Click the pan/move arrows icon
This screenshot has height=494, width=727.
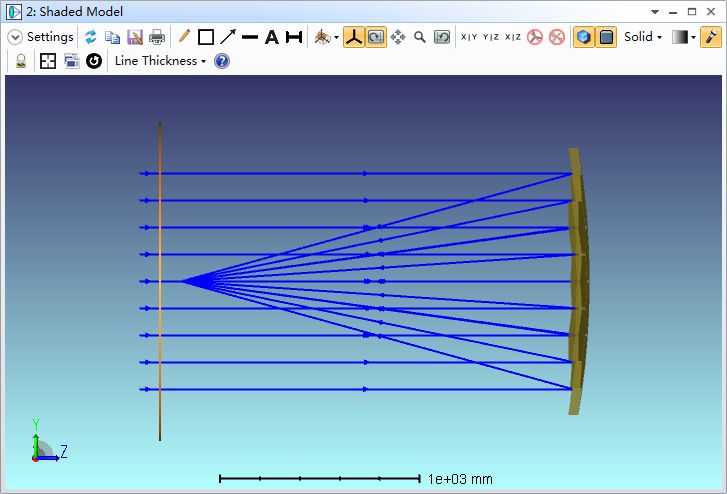pos(398,37)
